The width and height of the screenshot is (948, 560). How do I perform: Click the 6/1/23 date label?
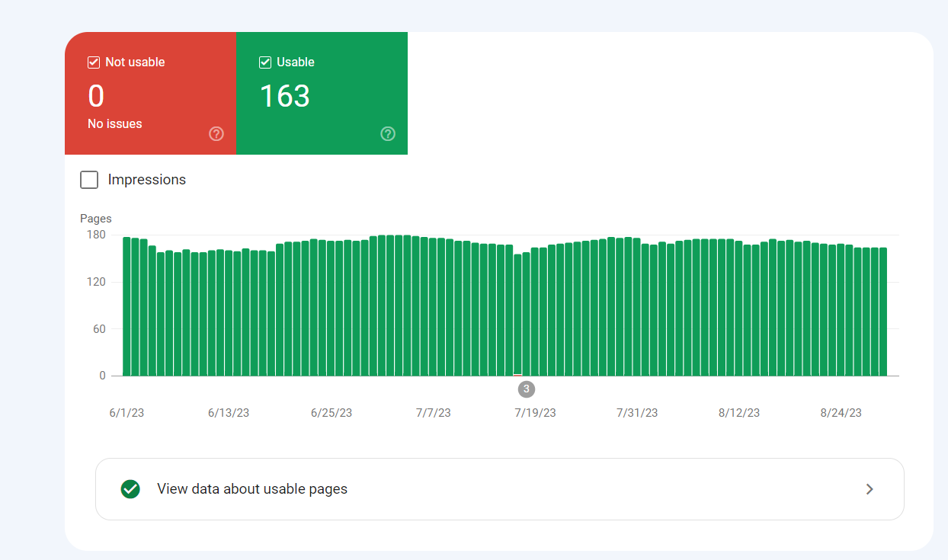127,413
